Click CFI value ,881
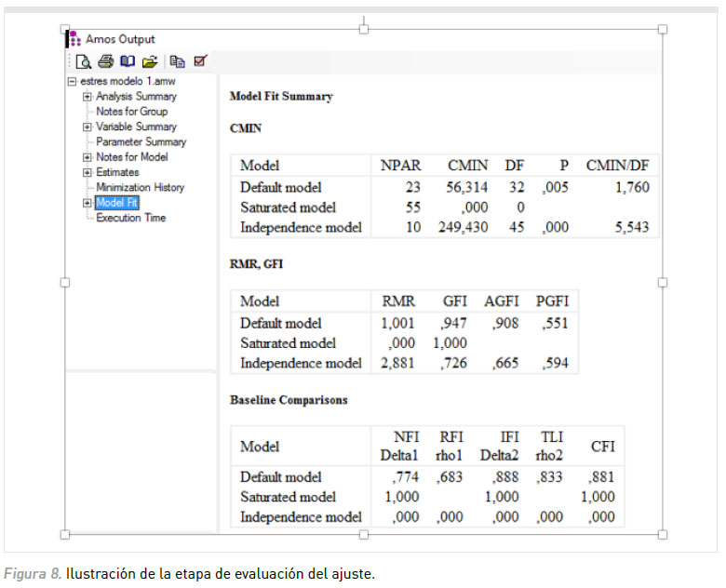726x588 pixels. [x=601, y=477]
